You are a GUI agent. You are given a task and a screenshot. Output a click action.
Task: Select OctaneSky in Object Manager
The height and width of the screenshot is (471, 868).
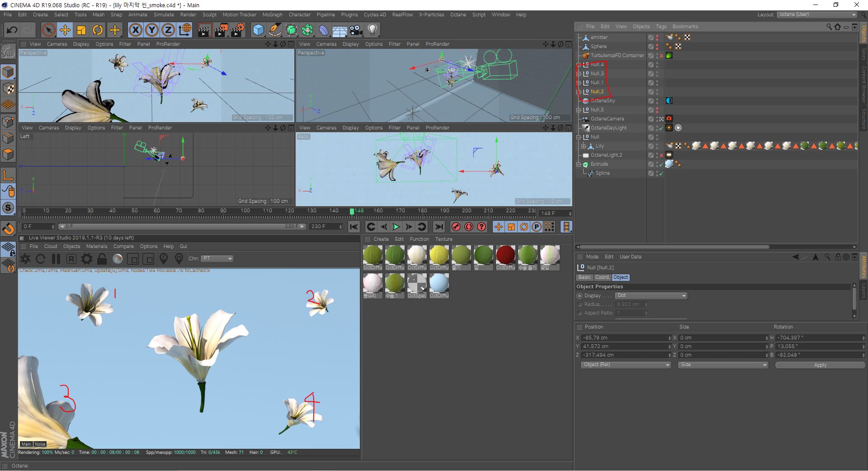click(603, 100)
